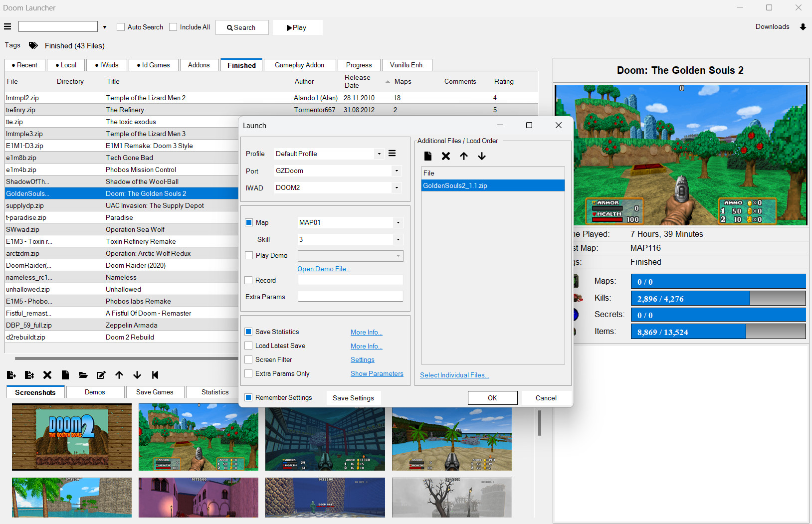Viewport: 812px width, 524px height.
Task: Open the IWAD dropdown showing DOOM2
Action: coord(397,187)
